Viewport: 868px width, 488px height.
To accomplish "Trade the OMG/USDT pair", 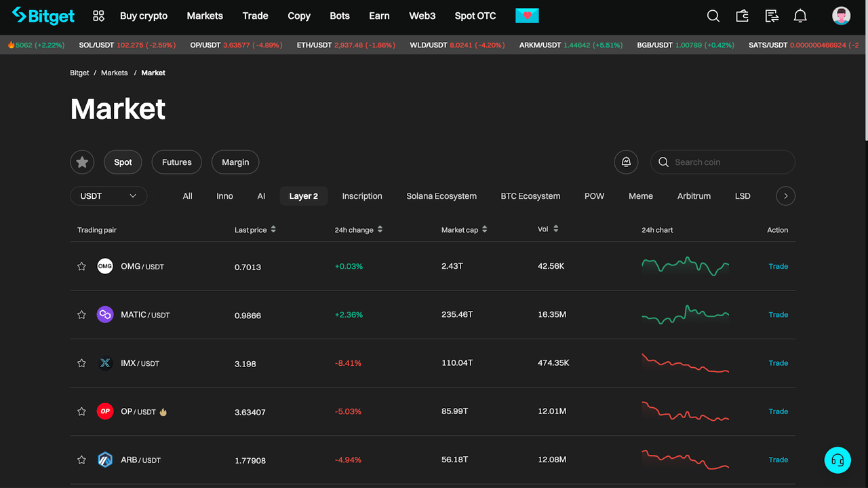I will (778, 266).
